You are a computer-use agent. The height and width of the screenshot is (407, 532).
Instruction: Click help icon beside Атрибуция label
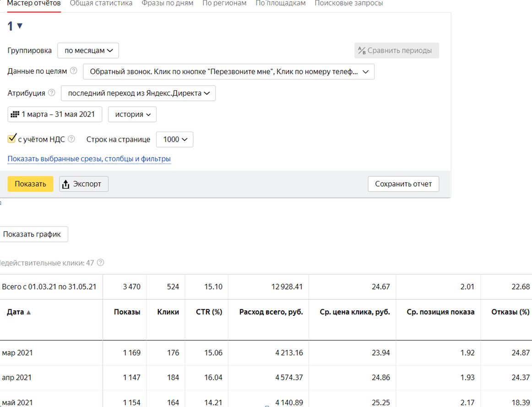pyautogui.click(x=52, y=93)
